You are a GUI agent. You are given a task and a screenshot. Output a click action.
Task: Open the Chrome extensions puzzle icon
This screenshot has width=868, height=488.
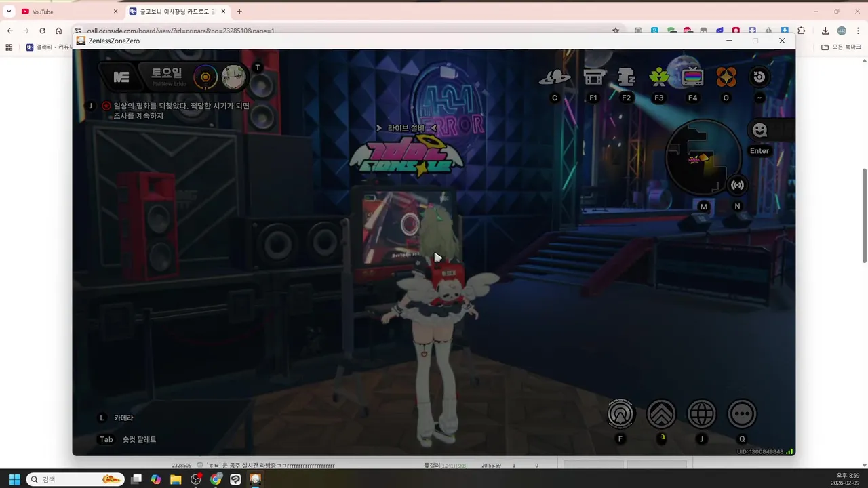pyautogui.click(x=802, y=30)
